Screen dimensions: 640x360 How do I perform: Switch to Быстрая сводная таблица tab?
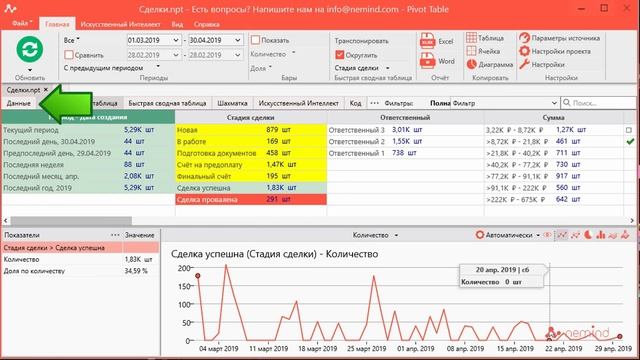tap(167, 103)
